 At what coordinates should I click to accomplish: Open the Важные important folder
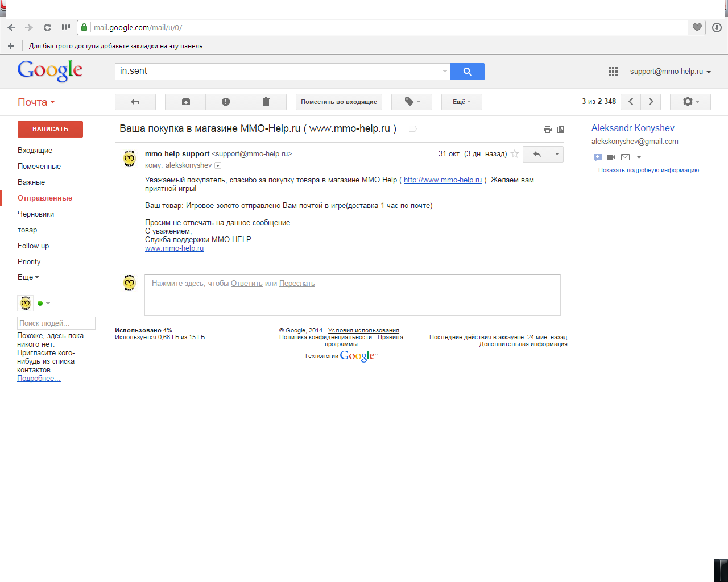click(x=31, y=182)
